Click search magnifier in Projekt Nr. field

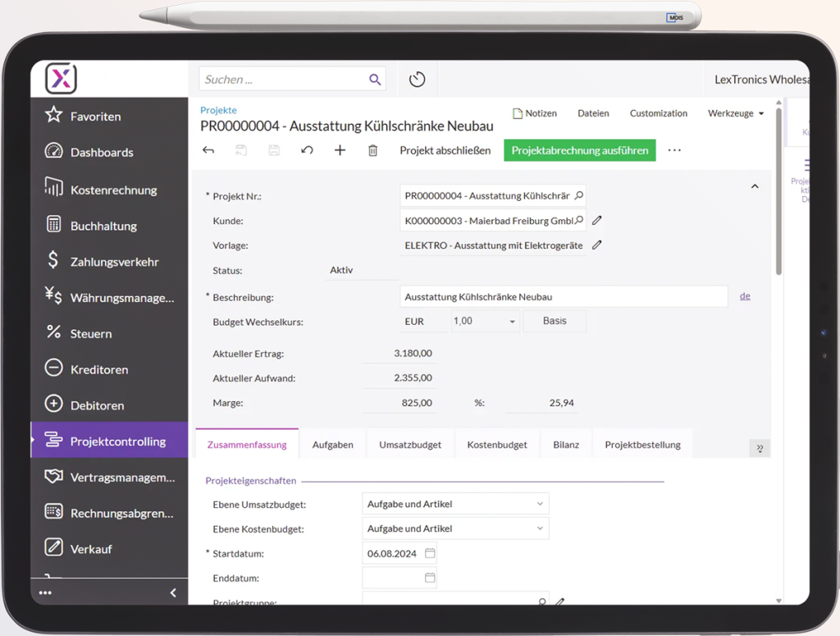[x=579, y=196]
